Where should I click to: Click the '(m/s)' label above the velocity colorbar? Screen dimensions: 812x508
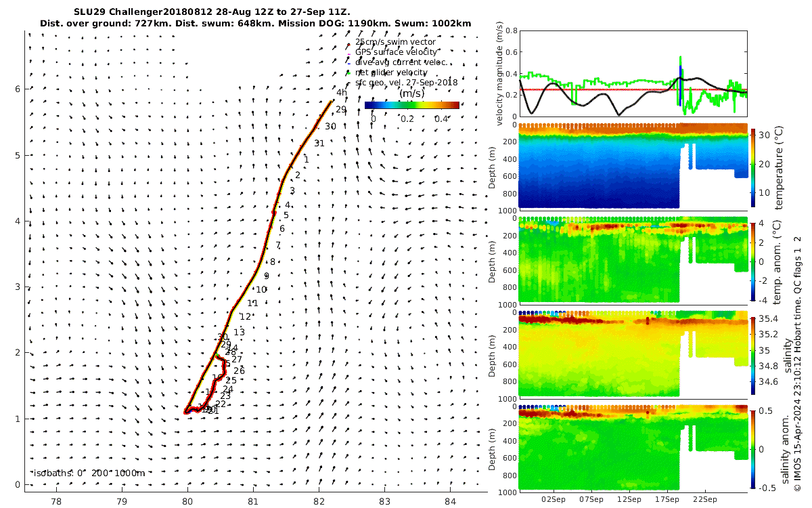[x=411, y=93]
